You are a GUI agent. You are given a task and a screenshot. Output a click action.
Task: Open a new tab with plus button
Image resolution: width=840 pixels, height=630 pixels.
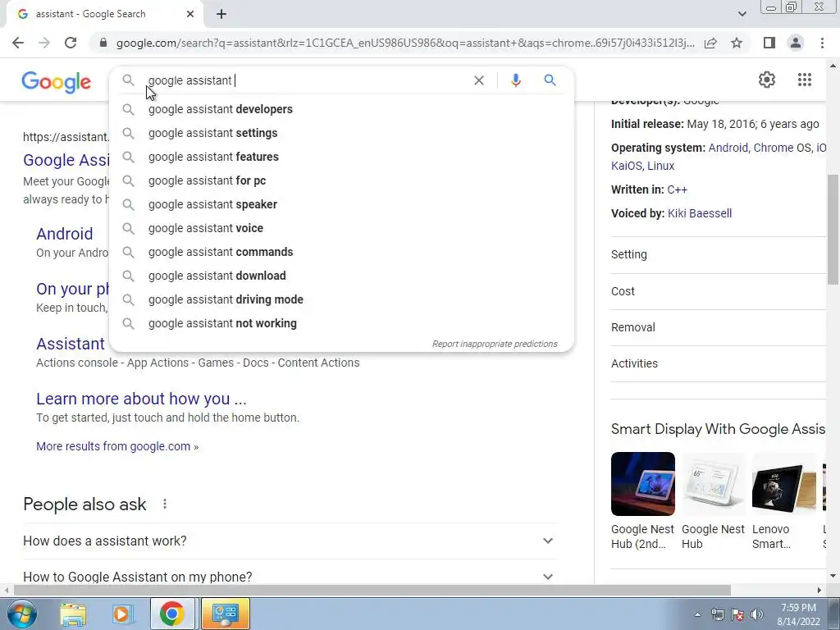(221, 14)
